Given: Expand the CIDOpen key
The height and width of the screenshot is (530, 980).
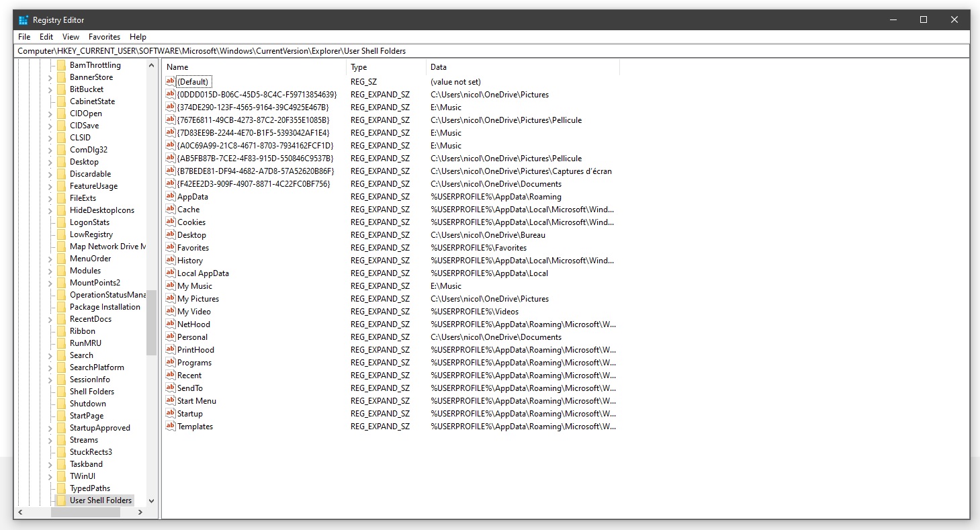Looking at the screenshot, I should pyautogui.click(x=50, y=114).
